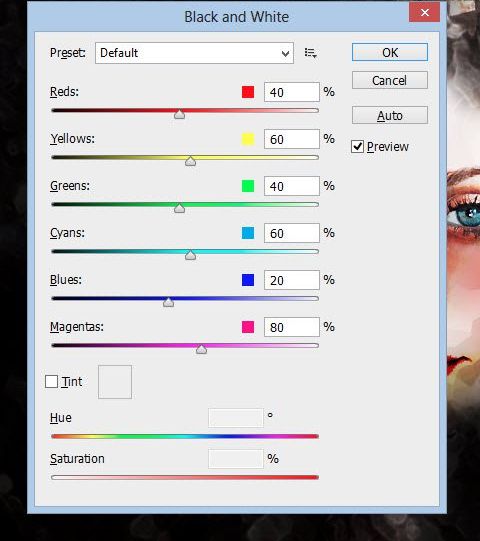Enable the Tint checkbox

click(x=51, y=382)
